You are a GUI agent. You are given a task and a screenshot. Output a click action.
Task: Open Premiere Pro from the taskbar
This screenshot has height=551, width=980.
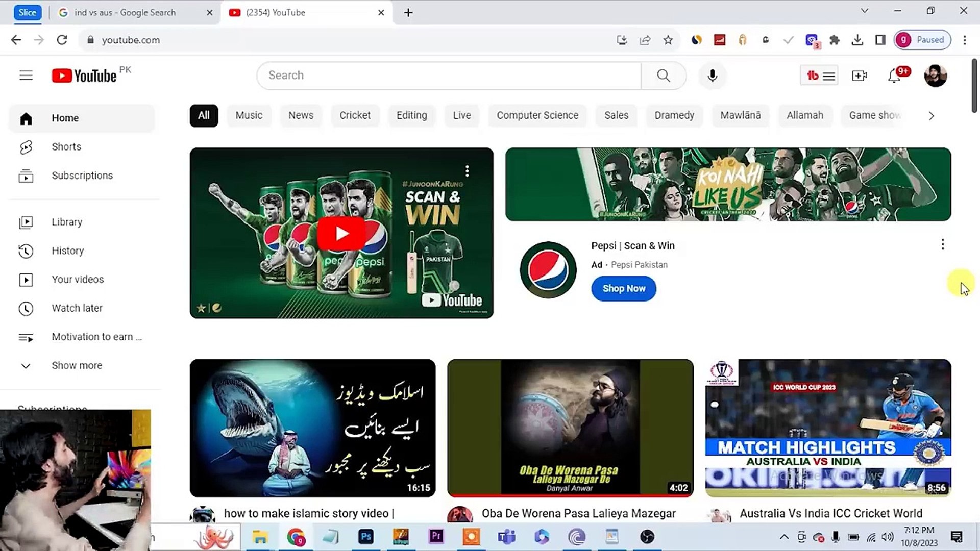click(x=436, y=537)
